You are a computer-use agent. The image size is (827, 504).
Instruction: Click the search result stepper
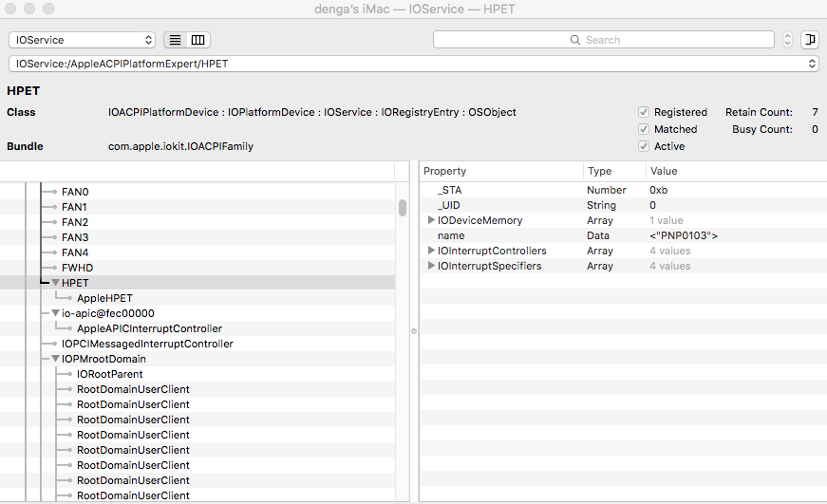tap(787, 40)
